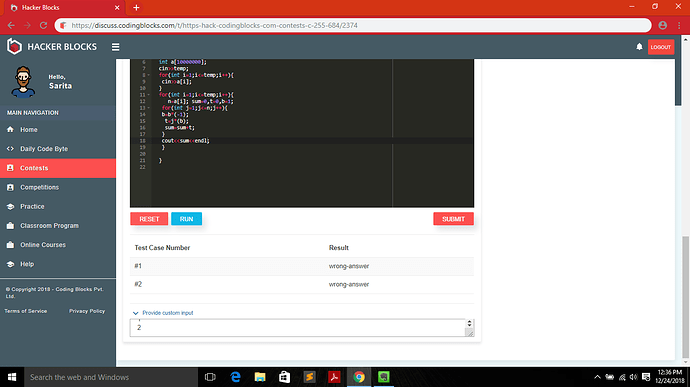This screenshot has height=387, width=690.
Task: Open the Privacy Policy link
Action: pyautogui.click(x=87, y=311)
